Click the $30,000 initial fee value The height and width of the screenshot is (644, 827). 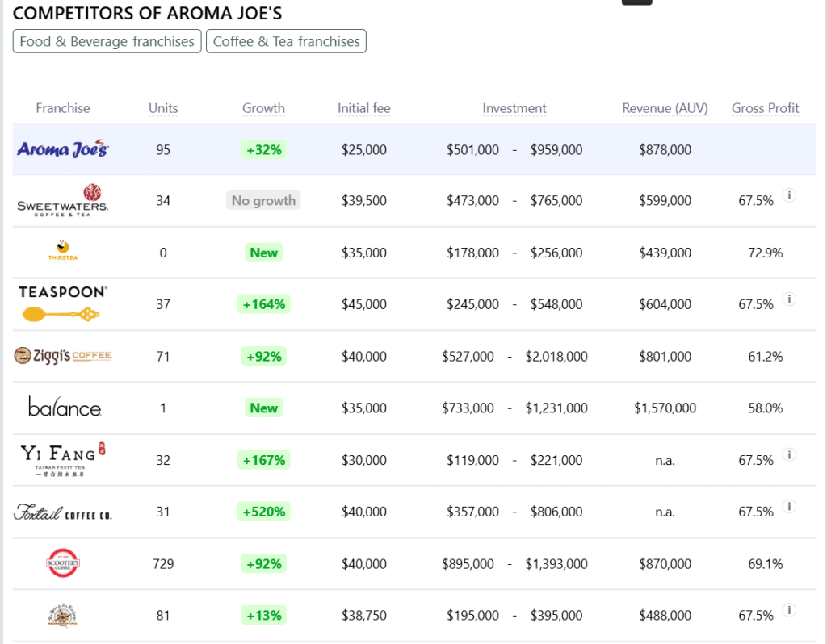click(364, 460)
